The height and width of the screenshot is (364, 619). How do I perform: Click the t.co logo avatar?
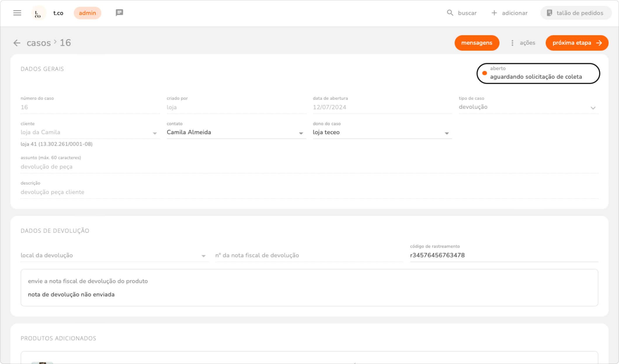[x=38, y=13]
